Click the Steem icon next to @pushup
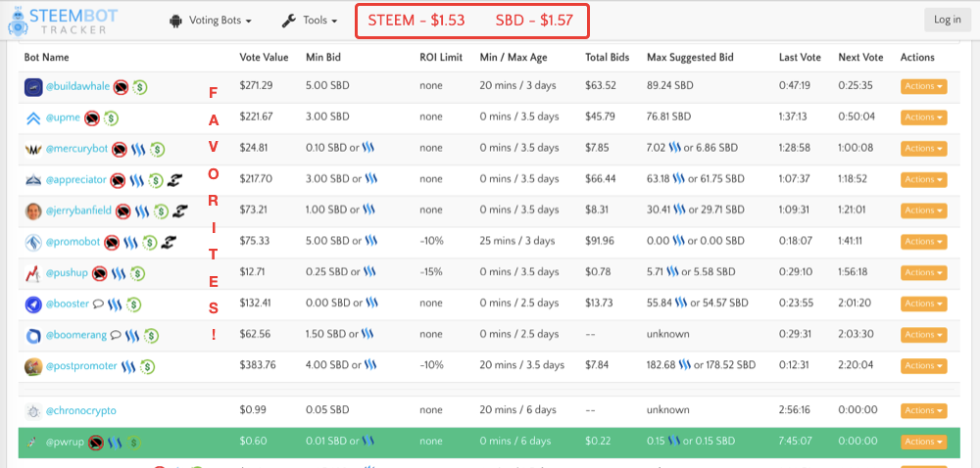This screenshot has height=468, width=980. (x=118, y=274)
